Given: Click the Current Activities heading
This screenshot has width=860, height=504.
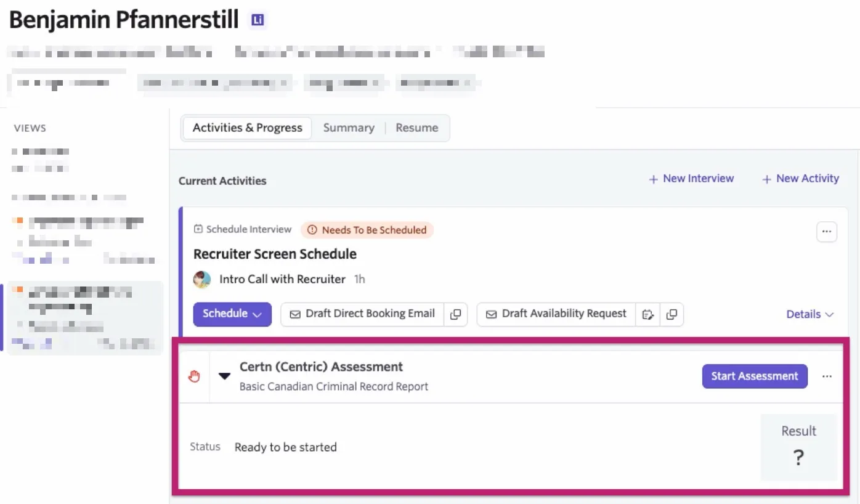Looking at the screenshot, I should [x=222, y=181].
